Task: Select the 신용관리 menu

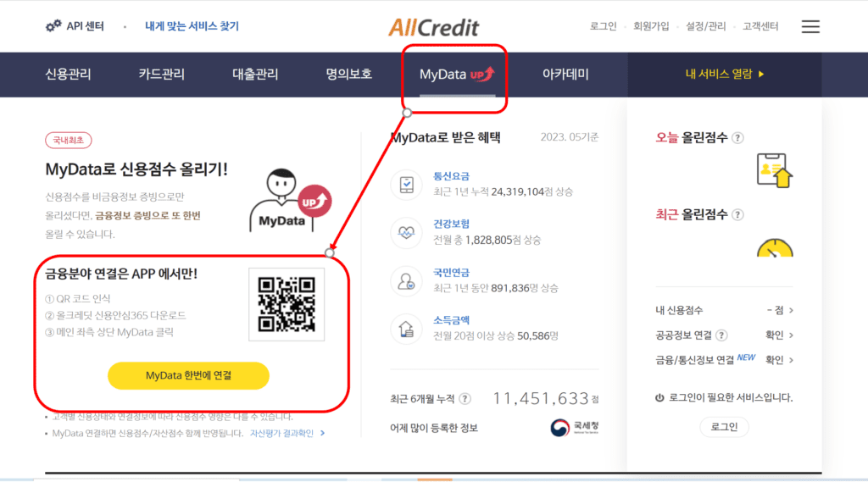Action: 68,75
